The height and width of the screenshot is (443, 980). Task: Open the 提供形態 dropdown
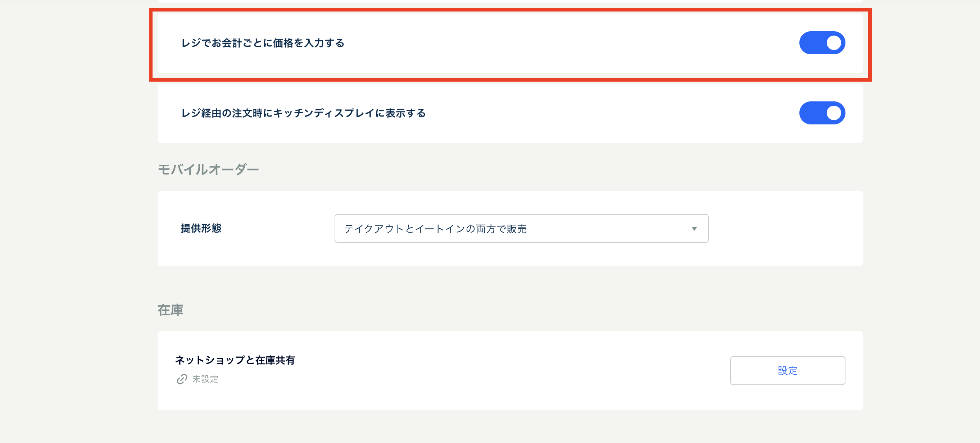pos(521,228)
